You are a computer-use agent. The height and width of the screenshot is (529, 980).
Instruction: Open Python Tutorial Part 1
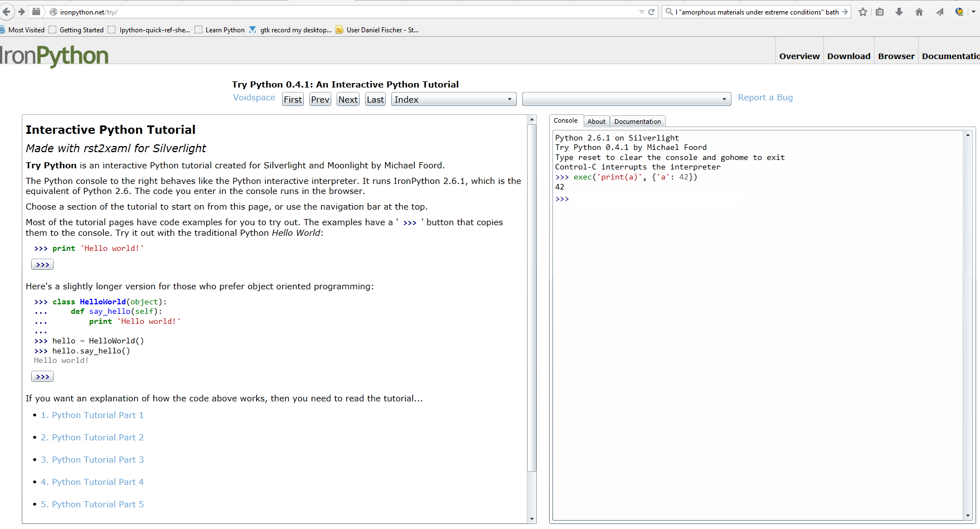point(92,415)
